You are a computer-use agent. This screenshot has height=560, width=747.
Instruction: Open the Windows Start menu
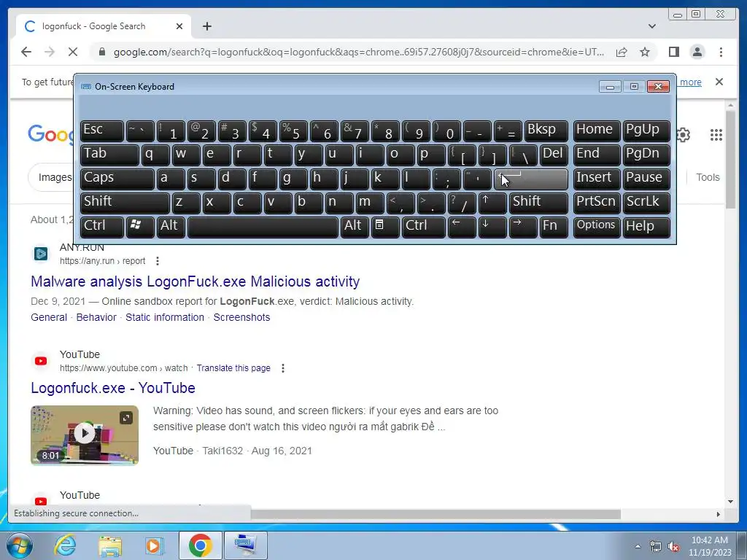pos(20,545)
